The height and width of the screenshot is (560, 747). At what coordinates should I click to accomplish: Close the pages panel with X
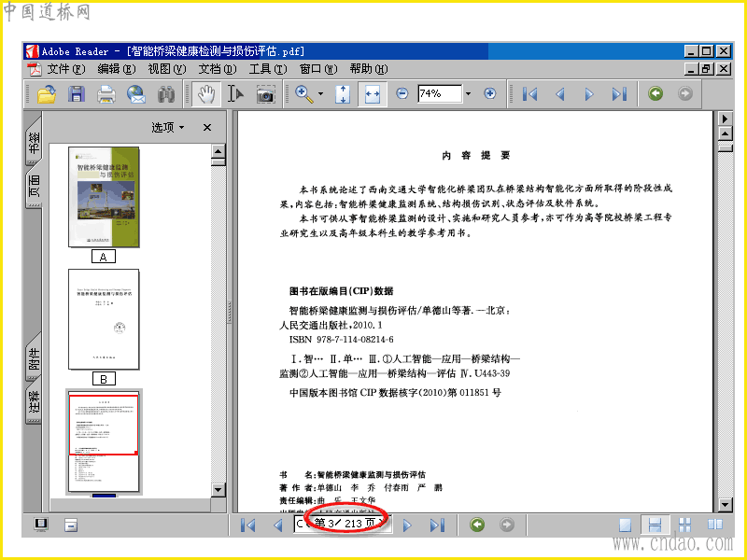(x=207, y=127)
